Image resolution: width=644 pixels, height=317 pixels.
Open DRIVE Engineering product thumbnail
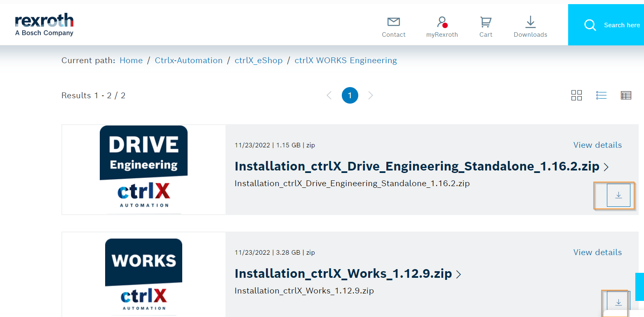(143, 170)
